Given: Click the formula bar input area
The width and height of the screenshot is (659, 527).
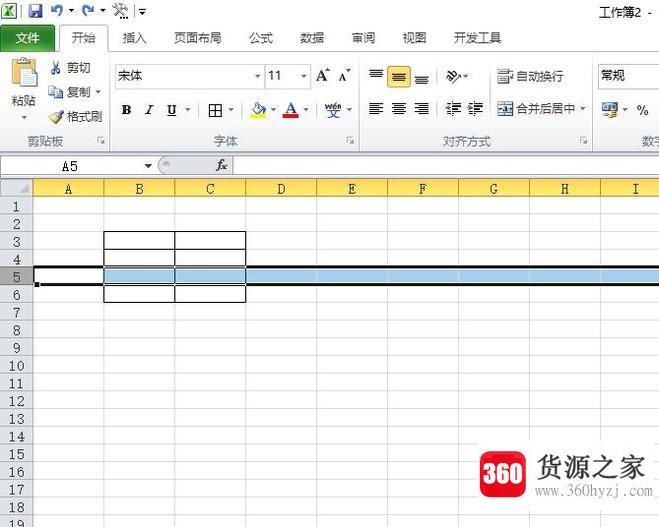Looking at the screenshot, I should click(445, 166).
